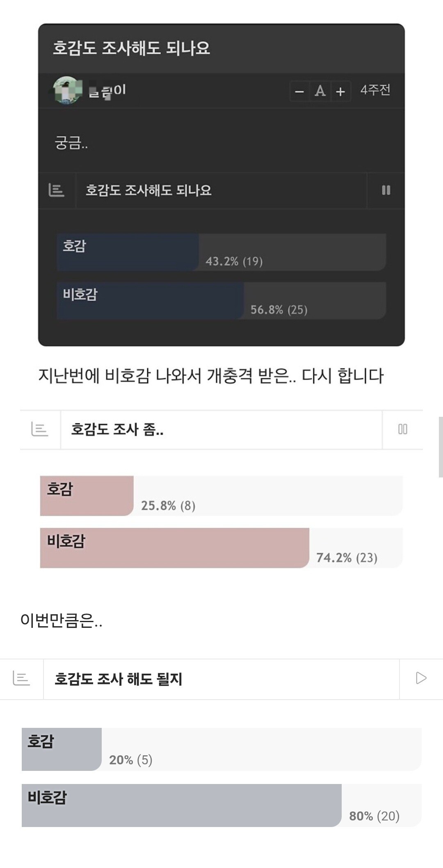
Task: Click the play icon on 호감도 조사 해도 될지 poll
Action: 421,678
